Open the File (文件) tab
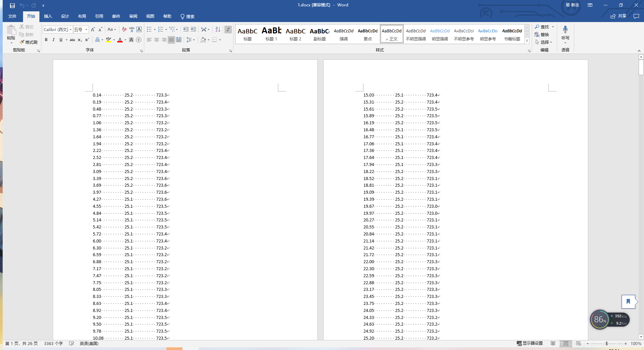 point(12,16)
